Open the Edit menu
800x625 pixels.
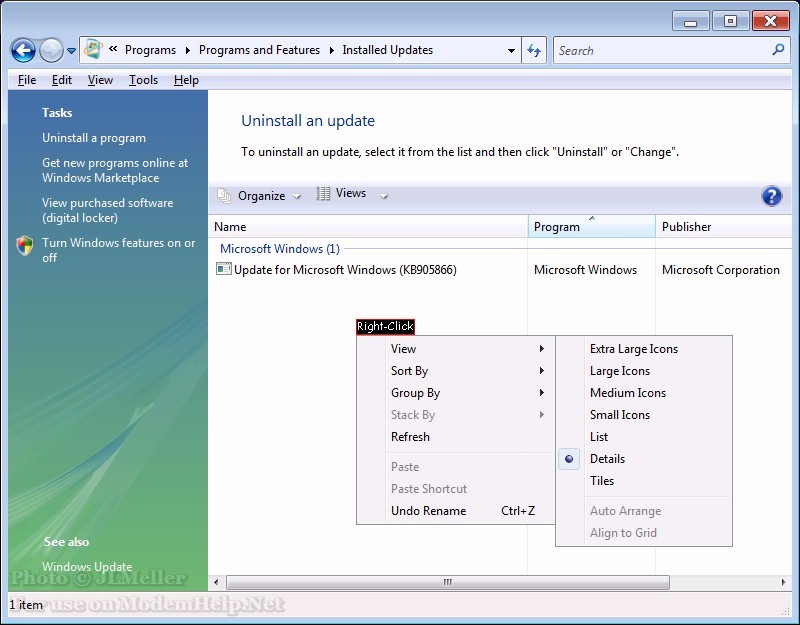point(62,80)
